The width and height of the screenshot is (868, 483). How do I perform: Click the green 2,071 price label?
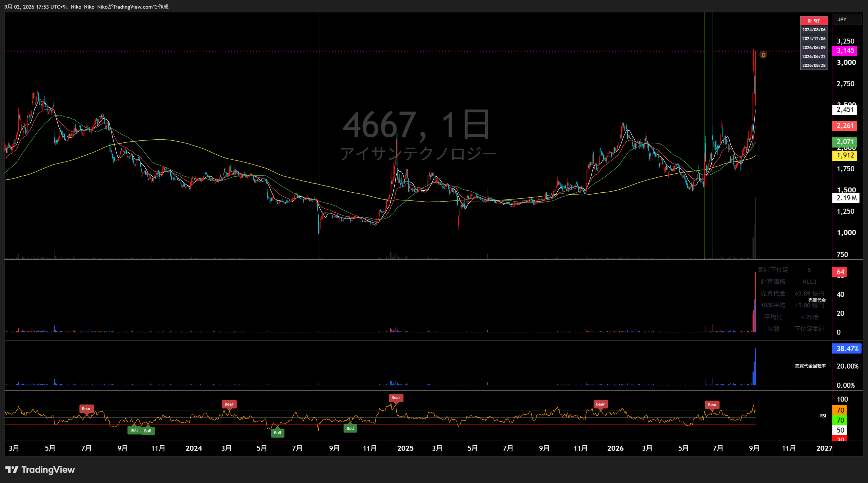845,142
